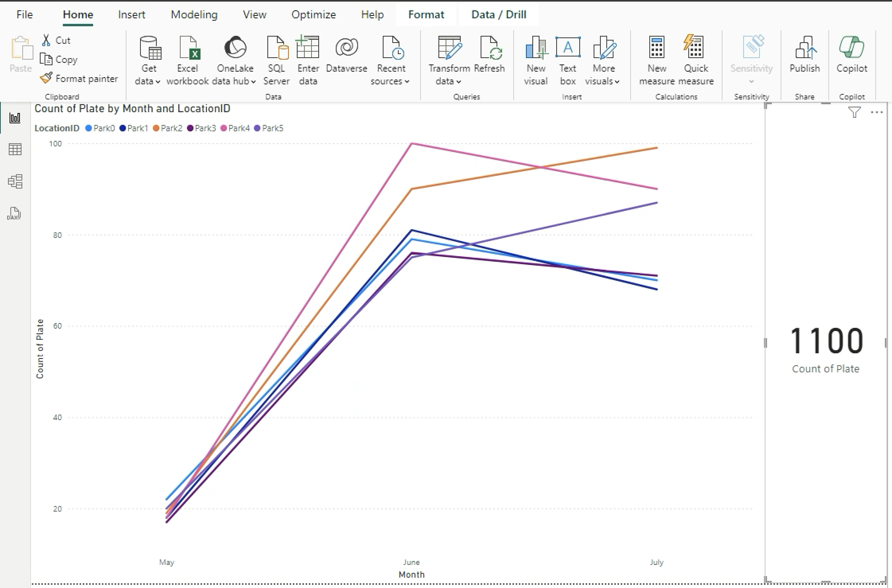Screen dimensions: 892x588
Task: Create a Quick measure
Action: [696, 60]
